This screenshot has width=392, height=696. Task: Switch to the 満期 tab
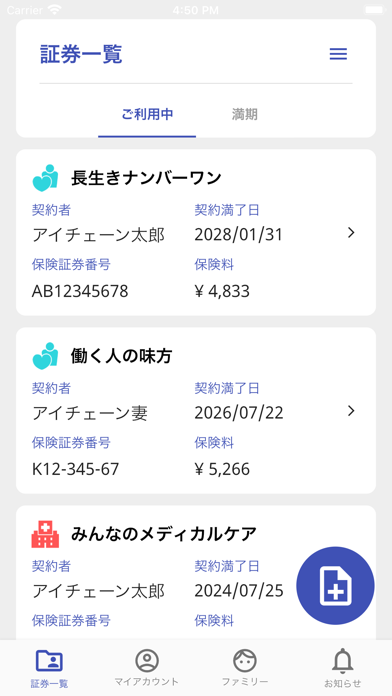(x=245, y=115)
